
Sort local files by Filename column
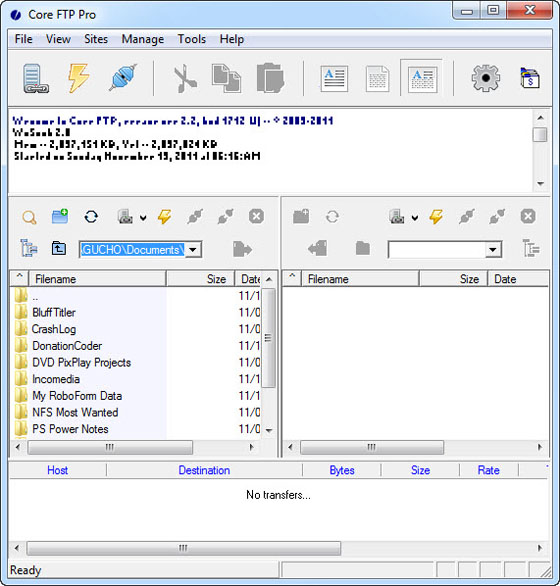pos(97,279)
